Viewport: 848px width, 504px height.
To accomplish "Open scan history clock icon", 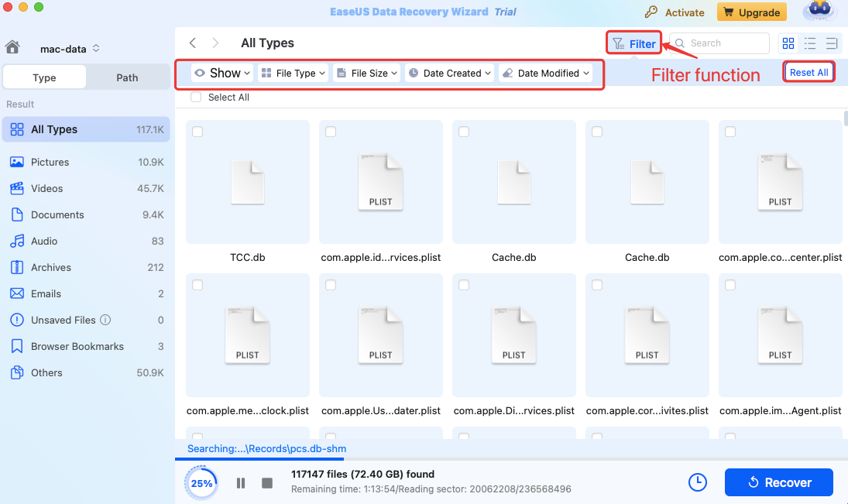I will click(697, 482).
